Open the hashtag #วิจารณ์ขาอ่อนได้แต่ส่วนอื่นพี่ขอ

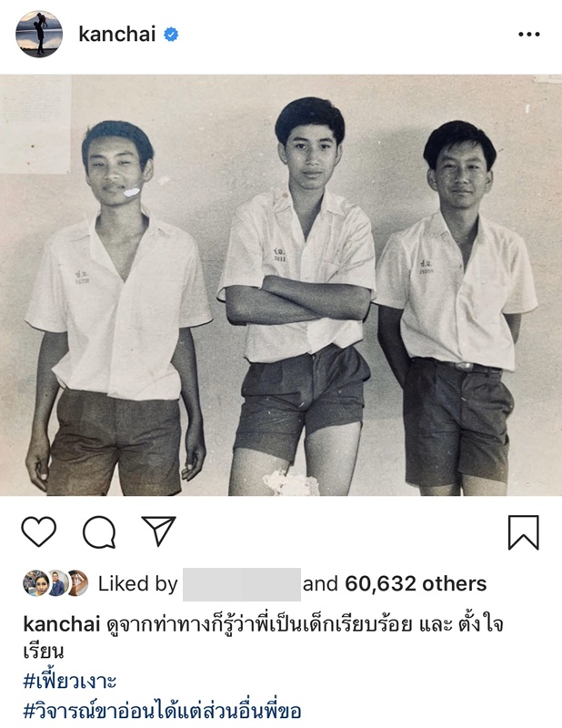click(163, 711)
